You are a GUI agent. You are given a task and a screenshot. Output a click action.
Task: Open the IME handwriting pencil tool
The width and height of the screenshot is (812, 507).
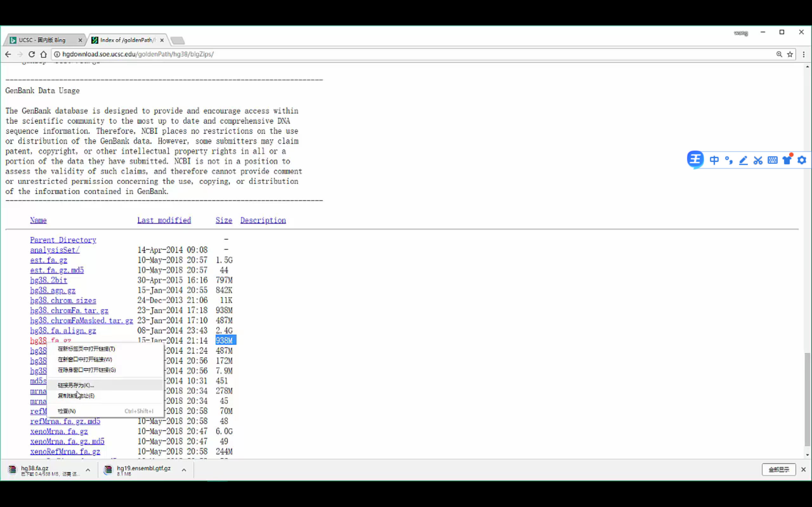click(x=743, y=160)
